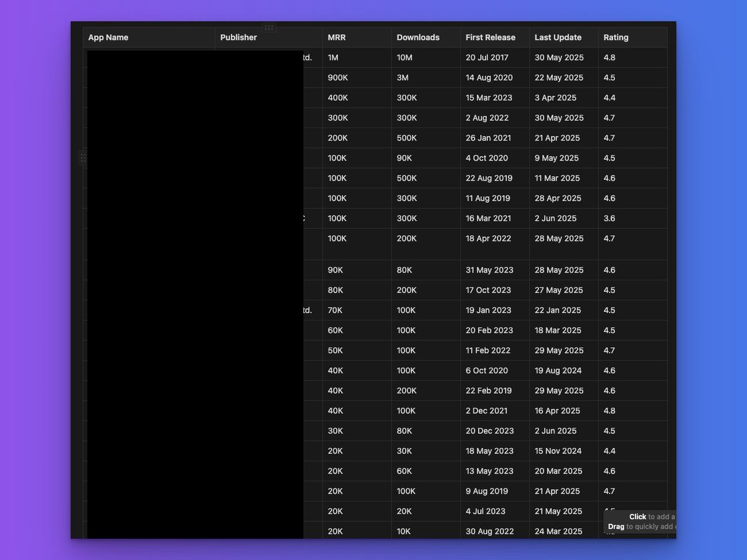
Task: Click the Last Update date 18 Mar 2025
Action: [558, 330]
